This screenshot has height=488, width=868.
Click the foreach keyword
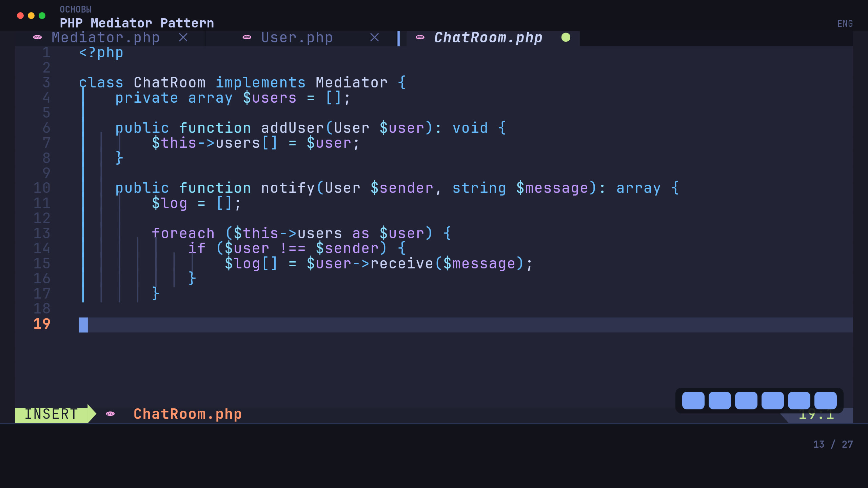(183, 233)
